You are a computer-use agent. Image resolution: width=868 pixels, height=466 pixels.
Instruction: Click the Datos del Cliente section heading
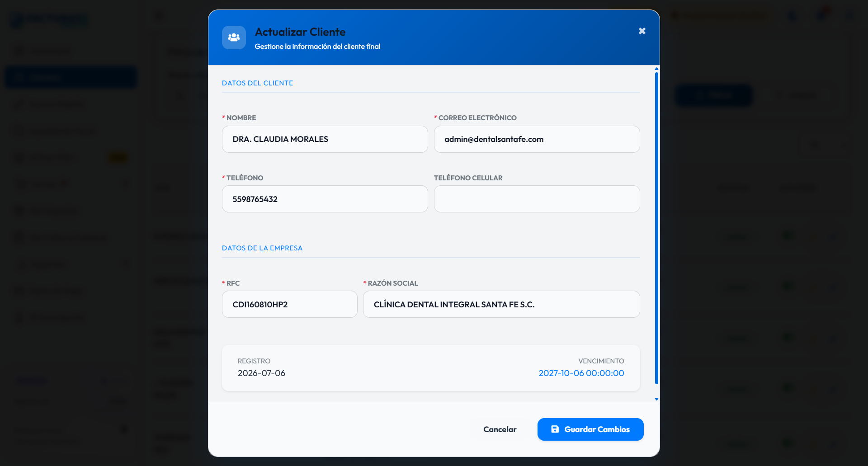[x=257, y=83]
